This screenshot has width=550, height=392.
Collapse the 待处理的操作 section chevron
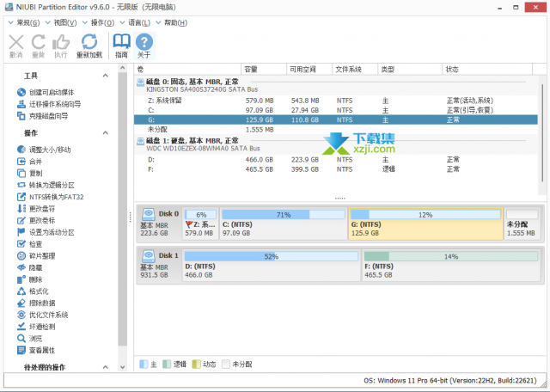105,367
